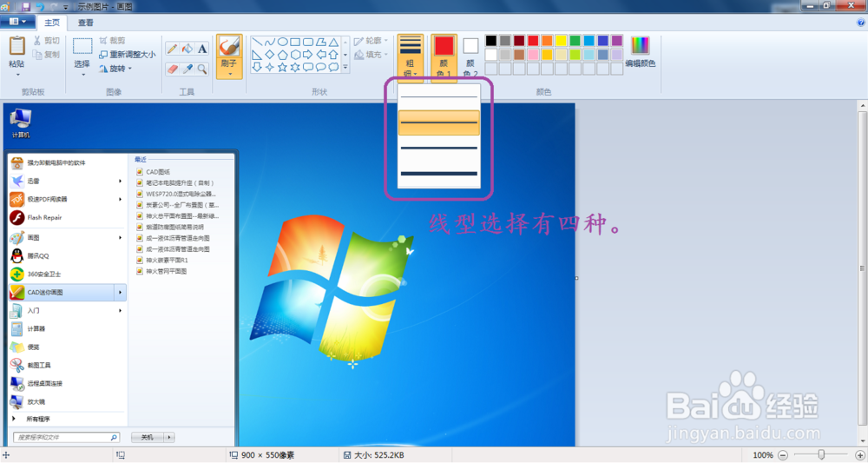868x463 pixels.
Task: Choose the Cloud callout shape
Action: click(333, 67)
